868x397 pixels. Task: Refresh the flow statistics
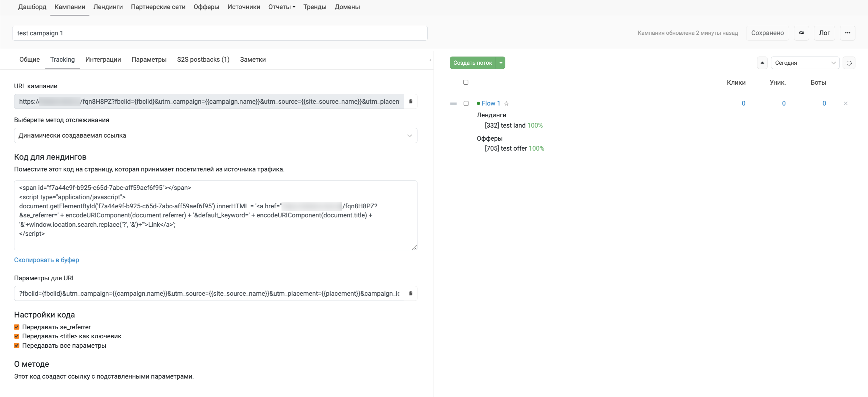[849, 63]
